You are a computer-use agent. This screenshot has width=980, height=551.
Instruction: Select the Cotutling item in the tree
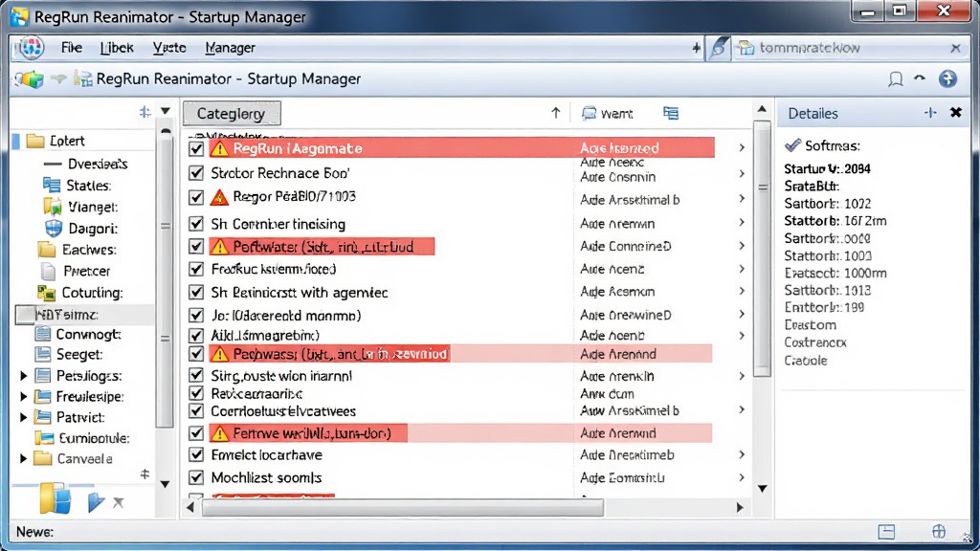tap(92, 293)
